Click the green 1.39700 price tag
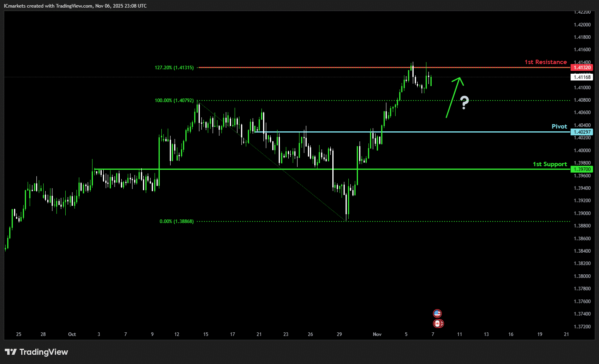The width and height of the screenshot is (599, 364). pyautogui.click(x=582, y=169)
